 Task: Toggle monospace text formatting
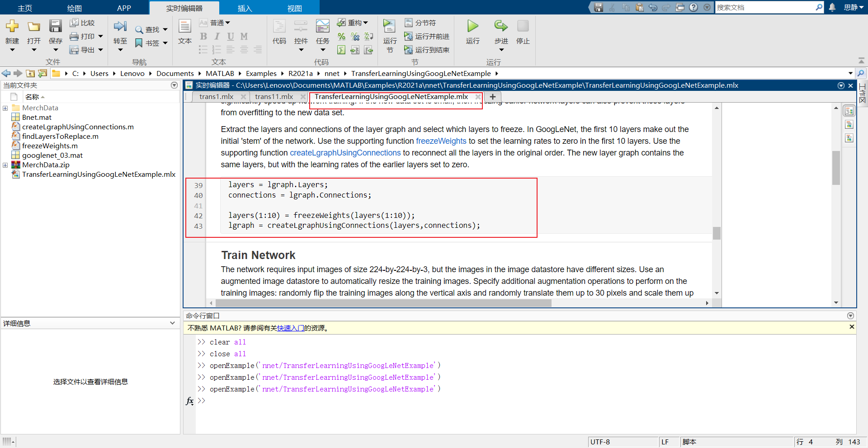tap(244, 37)
